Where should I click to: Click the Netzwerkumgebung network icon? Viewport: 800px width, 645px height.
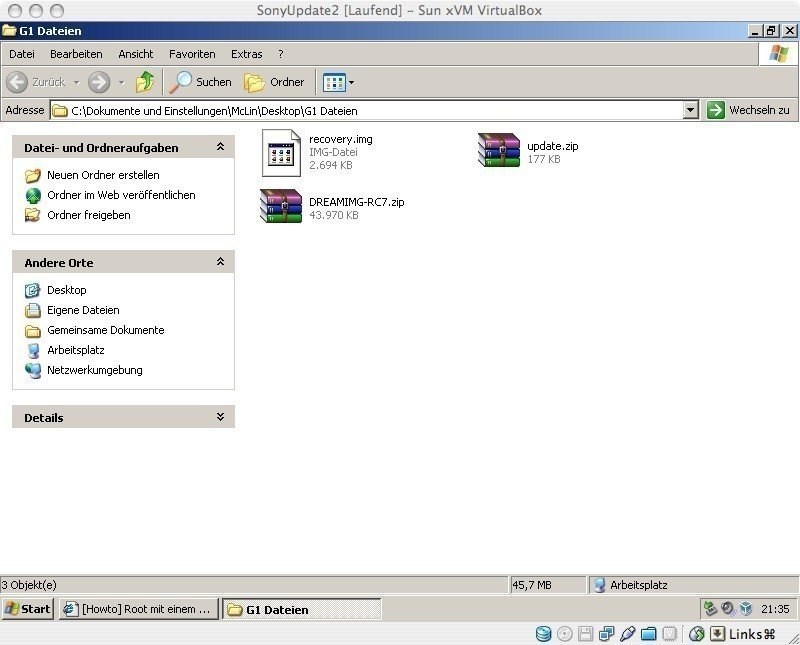click(x=33, y=370)
